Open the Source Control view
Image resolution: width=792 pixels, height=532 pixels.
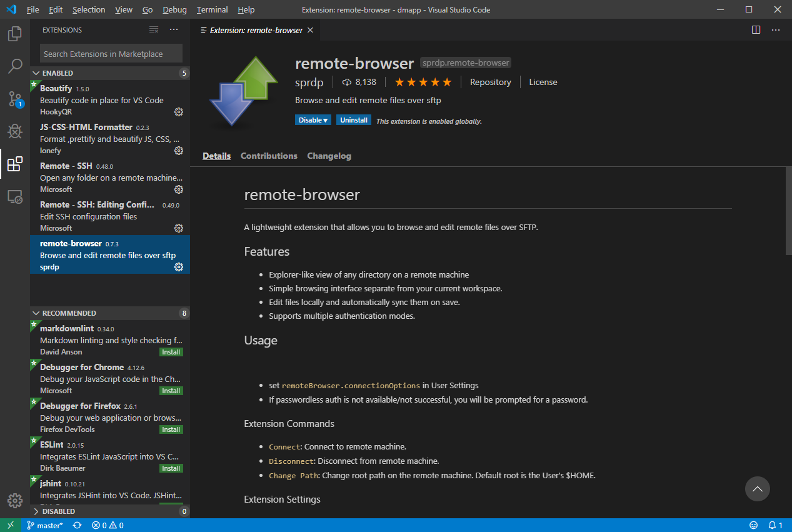click(x=15, y=99)
